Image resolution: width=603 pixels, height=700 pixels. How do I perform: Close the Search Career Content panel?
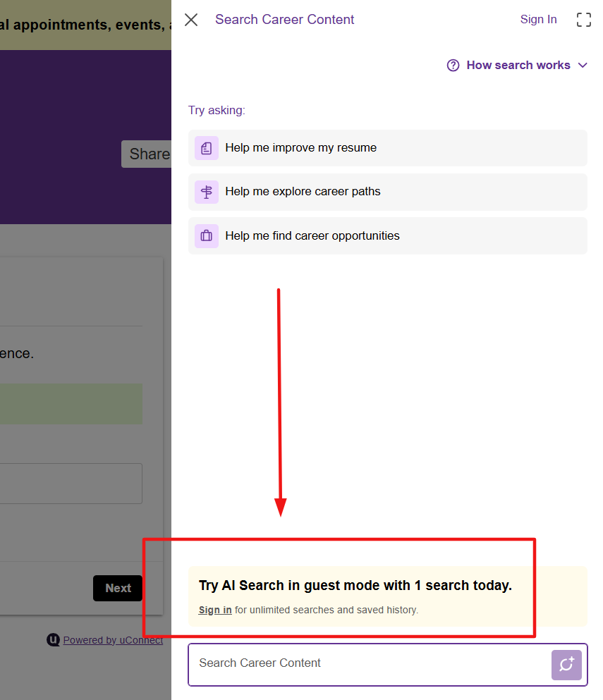[x=191, y=20]
